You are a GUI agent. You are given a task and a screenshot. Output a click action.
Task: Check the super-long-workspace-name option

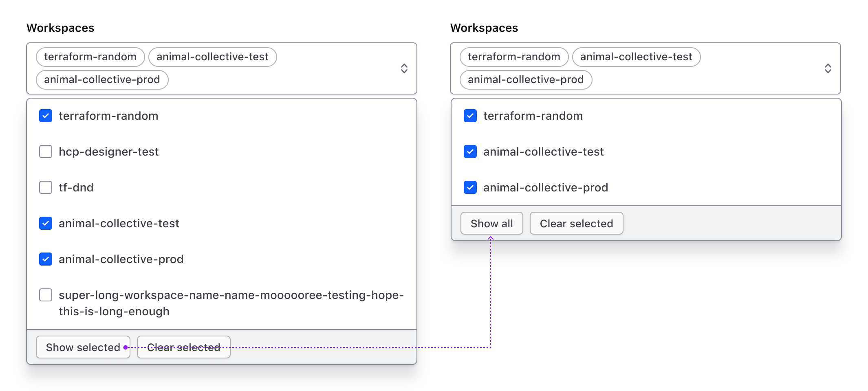pos(45,295)
